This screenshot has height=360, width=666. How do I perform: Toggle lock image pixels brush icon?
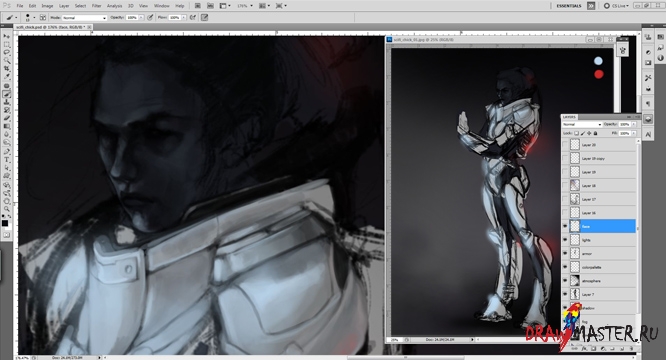tap(583, 133)
